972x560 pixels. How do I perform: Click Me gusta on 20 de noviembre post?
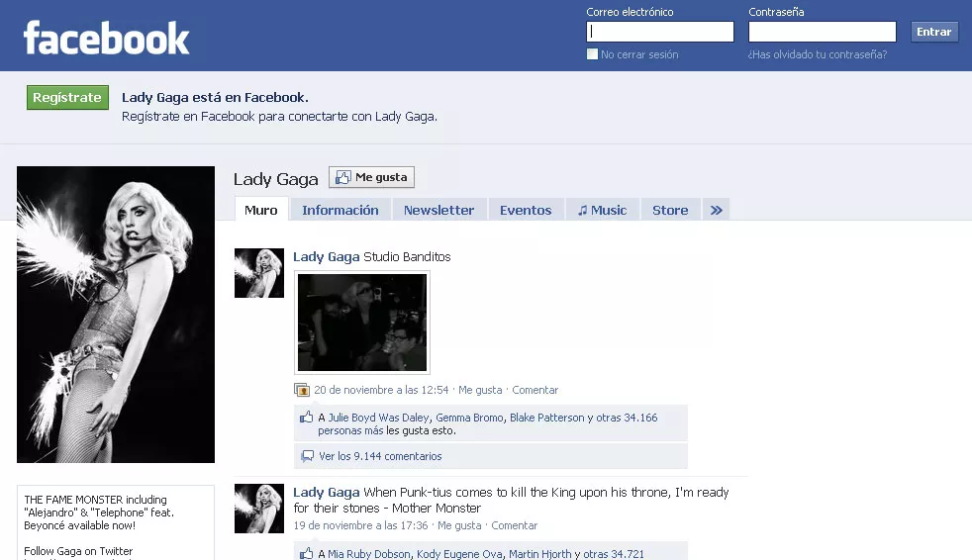[x=480, y=390]
